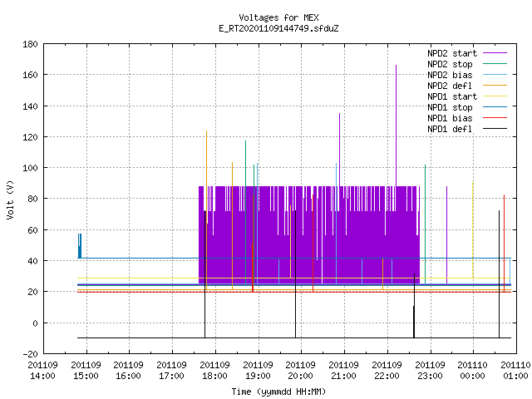Click the 'Volt (V)' y-axis label
This screenshot has height=399, width=532.
tap(11, 199)
